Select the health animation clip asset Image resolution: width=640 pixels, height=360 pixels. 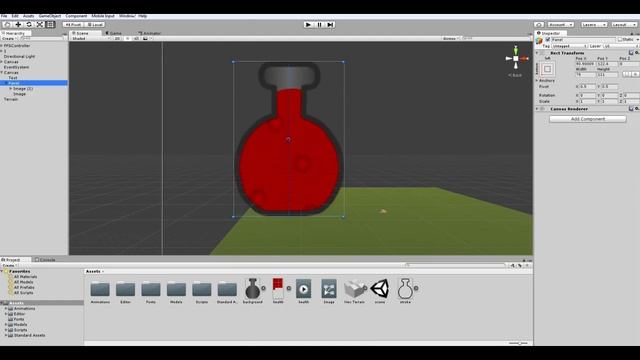coord(303,289)
